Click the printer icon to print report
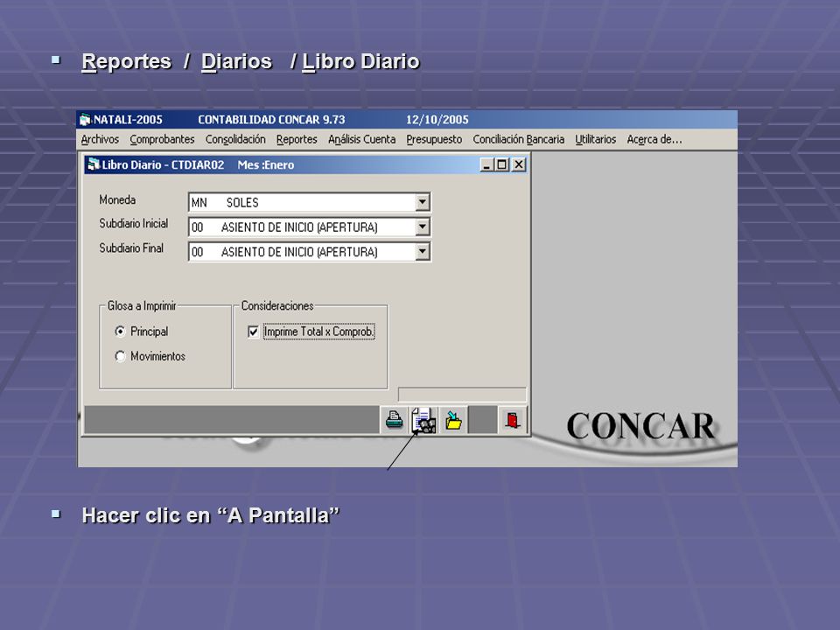Screen dimensions: 840x630 (395, 420)
